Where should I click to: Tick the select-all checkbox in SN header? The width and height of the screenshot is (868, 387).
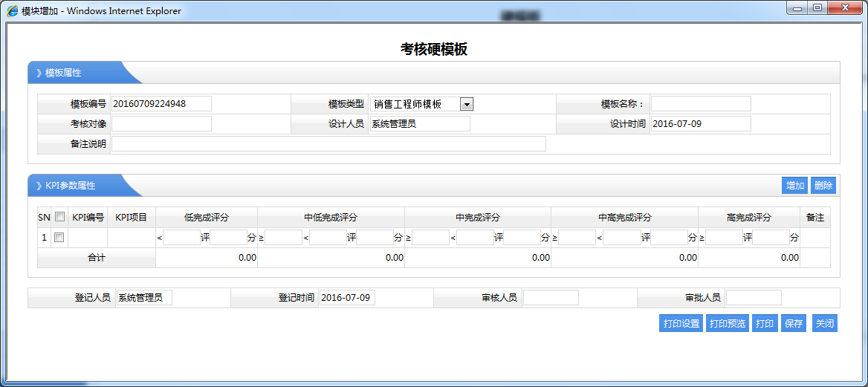59,218
